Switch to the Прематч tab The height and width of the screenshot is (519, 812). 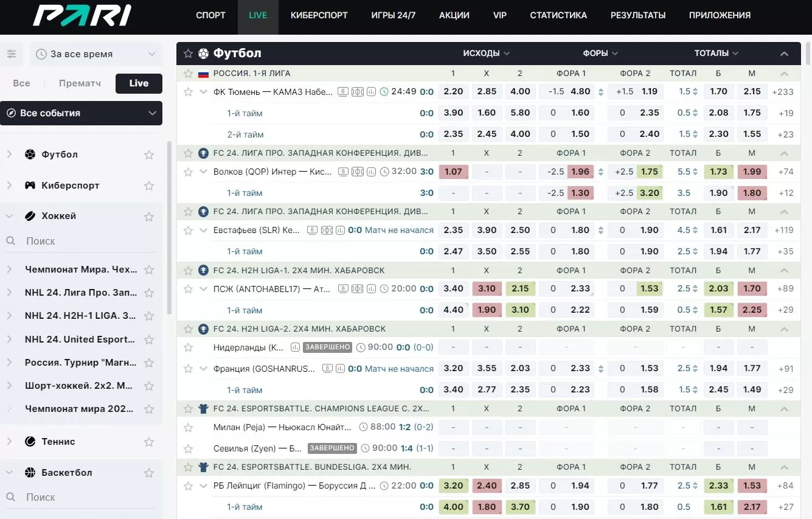click(80, 83)
